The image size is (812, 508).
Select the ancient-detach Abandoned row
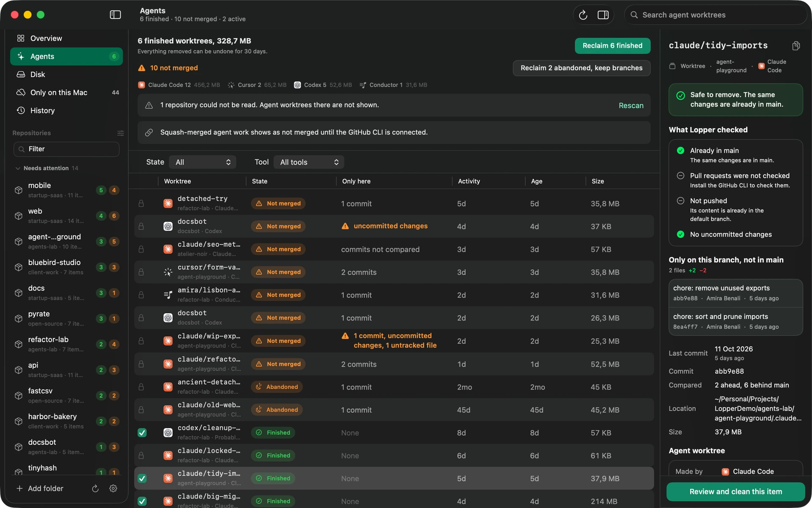point(394,387)
